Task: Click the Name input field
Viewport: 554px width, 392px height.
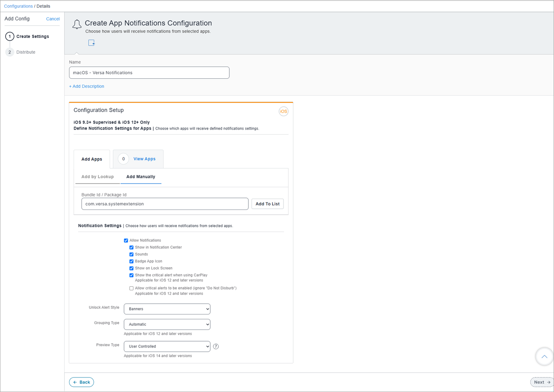Action: pos(149,73)
